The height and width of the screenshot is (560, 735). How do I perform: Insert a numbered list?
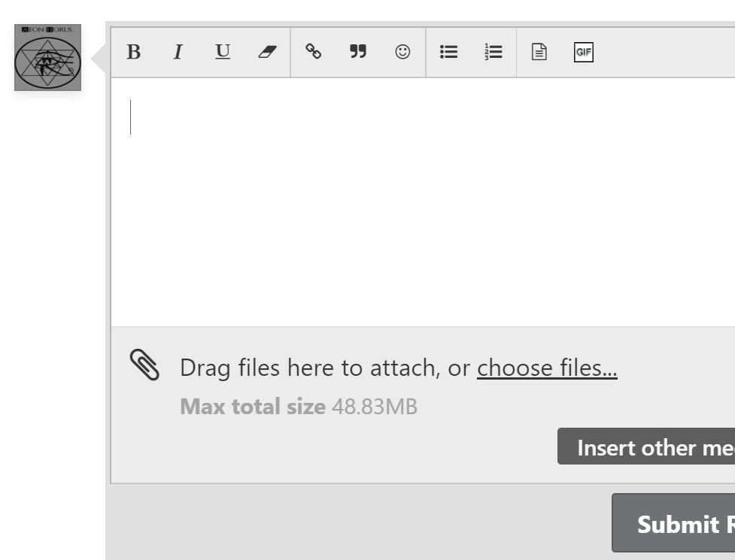tap(494, 52)
